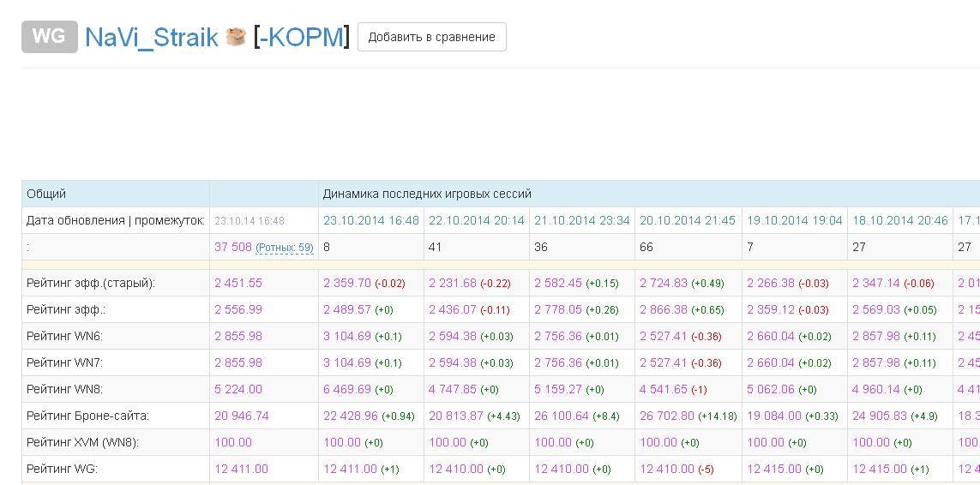Click battles count 41 for 22.10.2014
The image size is (980, 485).
point(435,248)
